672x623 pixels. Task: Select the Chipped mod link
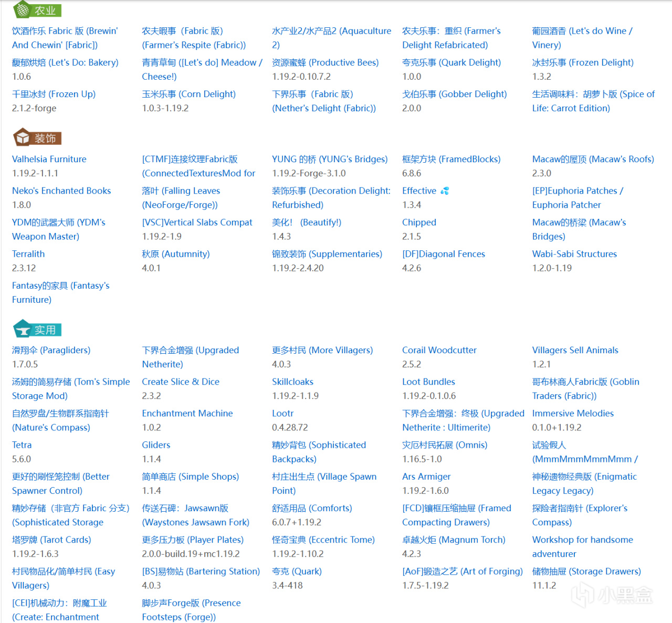[419, 222]
